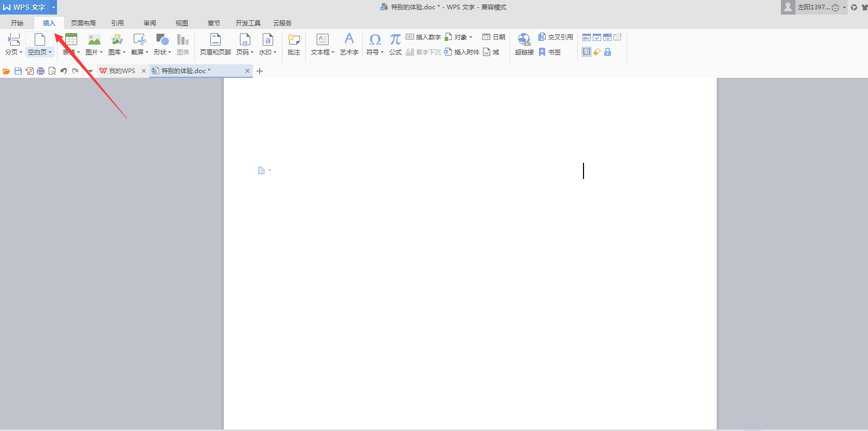Screen dimensions: 868x431
Task: Insert a text form field icon
Action: point(587,37)
